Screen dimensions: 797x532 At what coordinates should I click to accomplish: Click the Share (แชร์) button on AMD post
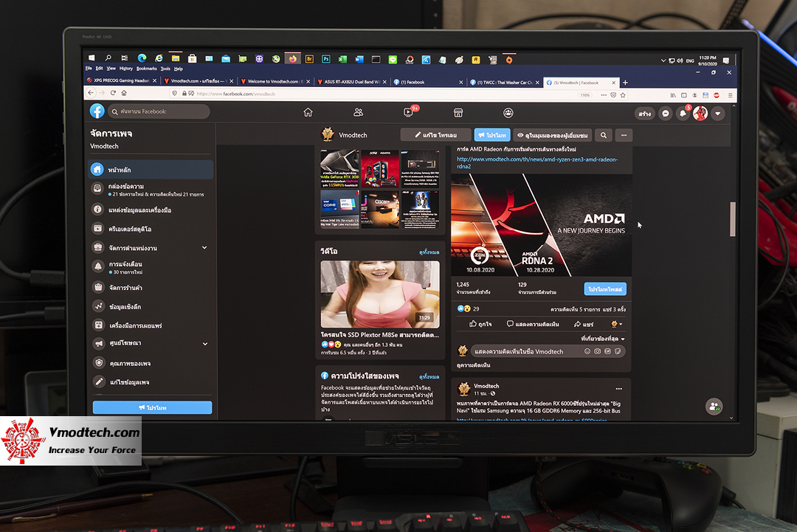click(584, 324)
